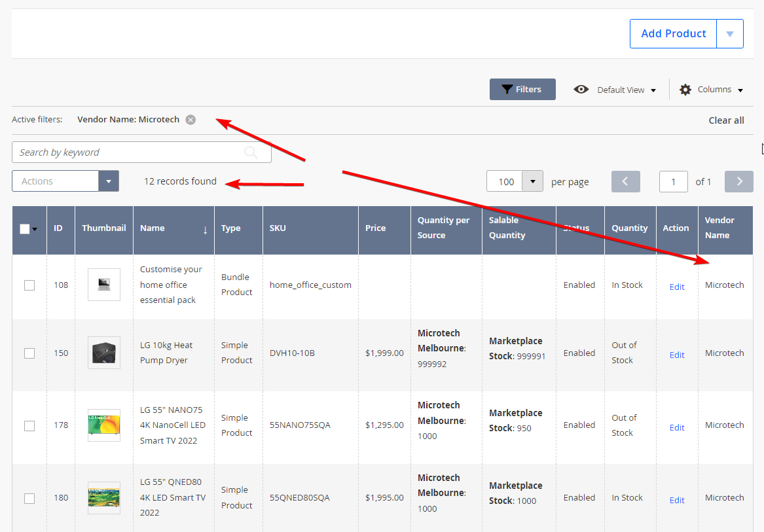Select checkbox for LG 10kg Heat Pump Dryer
This screenshot has width=764, height=532.
coord(29,353)
